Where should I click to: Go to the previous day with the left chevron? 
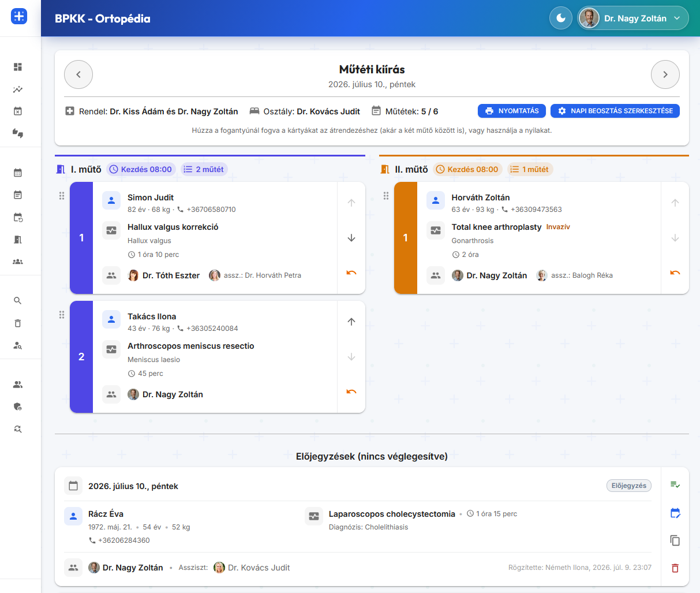coord(78,74)
